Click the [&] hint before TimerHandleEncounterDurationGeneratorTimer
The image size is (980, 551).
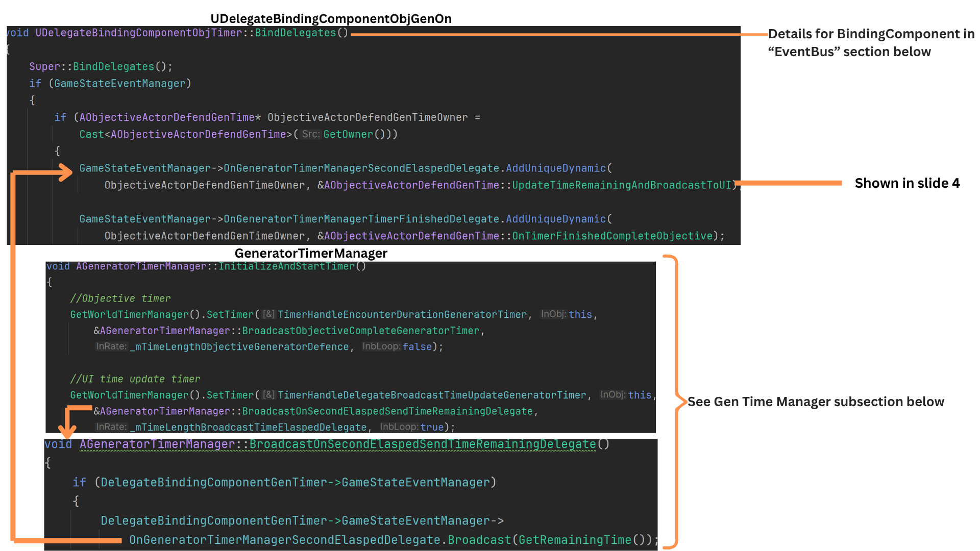pyautogui.click(x=269, y=314)
